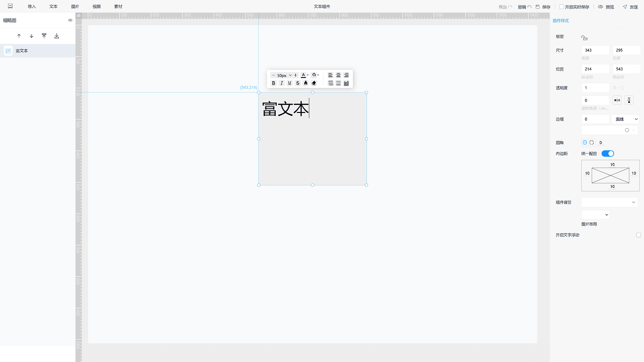Open the 图片 menu
The image size is (644, 362).
coord(75,7)
